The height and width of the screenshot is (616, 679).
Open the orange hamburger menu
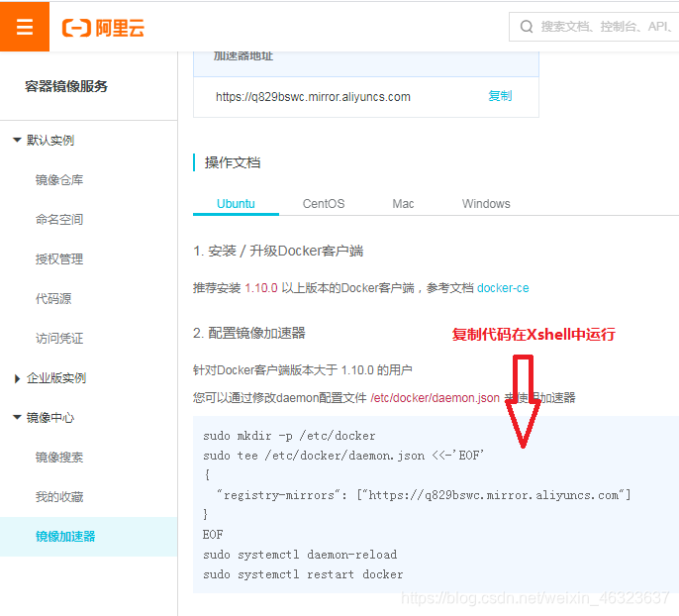coord(25,27)
